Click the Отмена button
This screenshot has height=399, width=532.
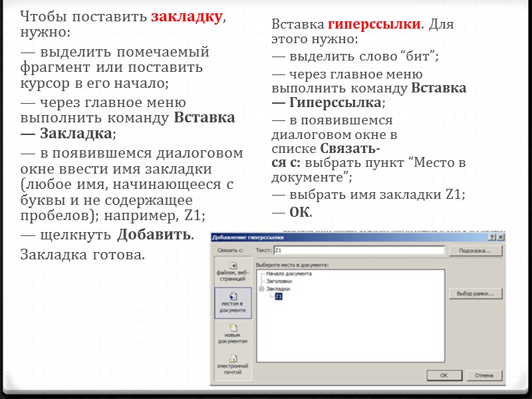pyautogui.click(x=484, y=375)
